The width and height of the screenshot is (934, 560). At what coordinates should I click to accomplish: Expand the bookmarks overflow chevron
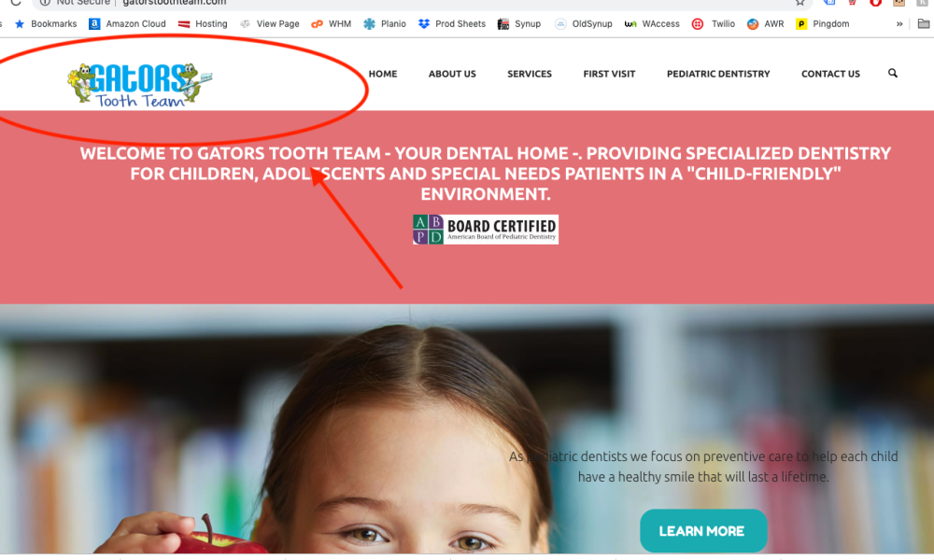[899, 24]
